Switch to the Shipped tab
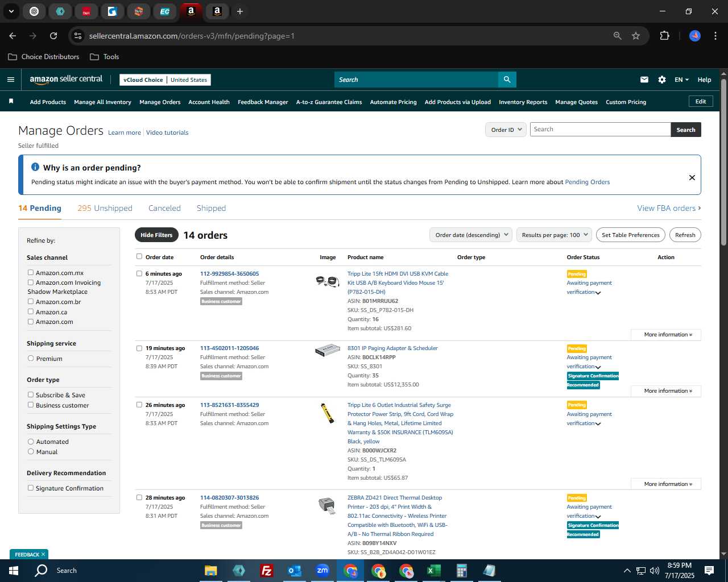 click(211, 208)
